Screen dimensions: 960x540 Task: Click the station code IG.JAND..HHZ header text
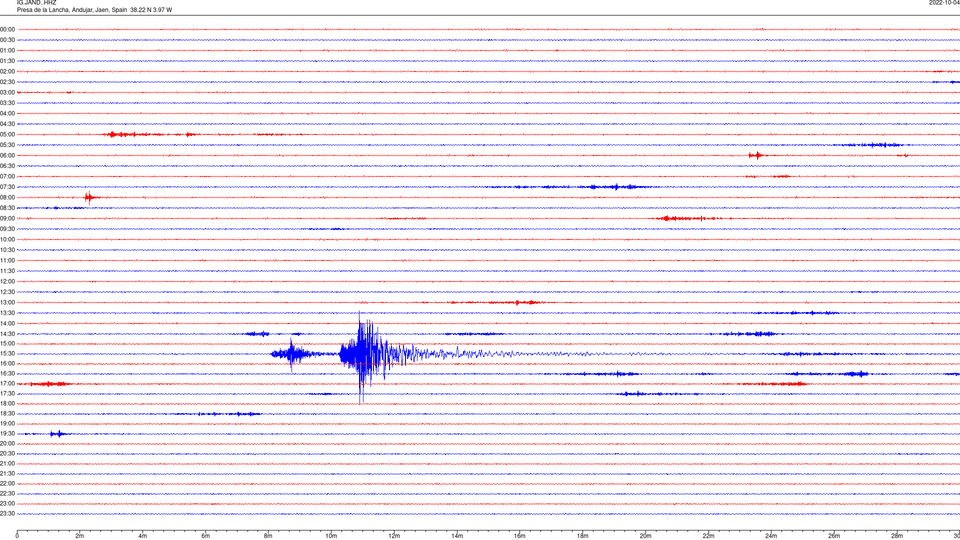click(x=36, y=2)
